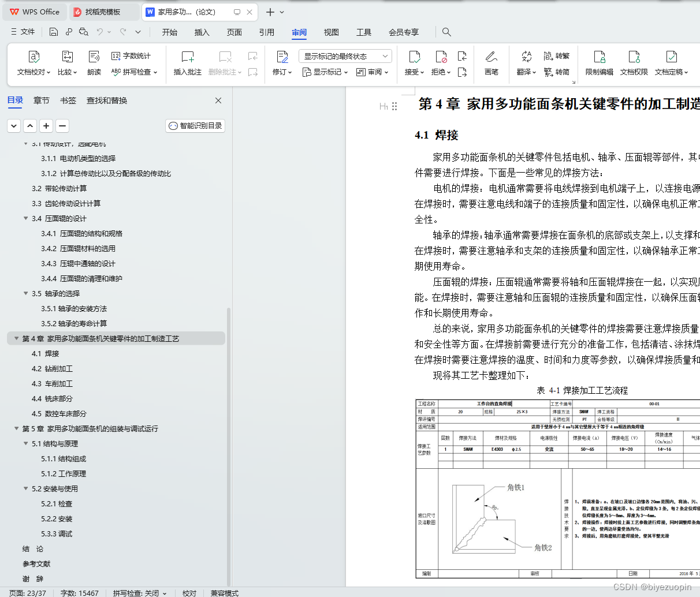The image size is (700, 597).
Task: Switch to the 开始 ribbon tab
Action: pos(170,32)
